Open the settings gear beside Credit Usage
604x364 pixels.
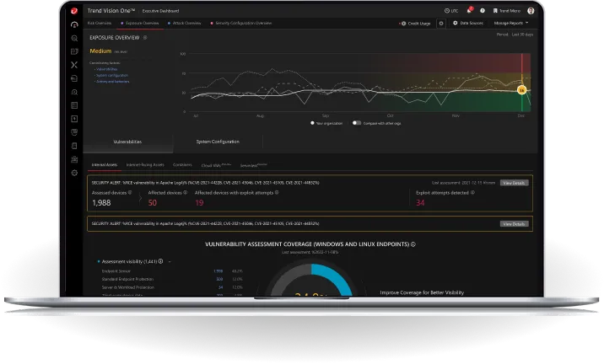(x=441, y=24)
